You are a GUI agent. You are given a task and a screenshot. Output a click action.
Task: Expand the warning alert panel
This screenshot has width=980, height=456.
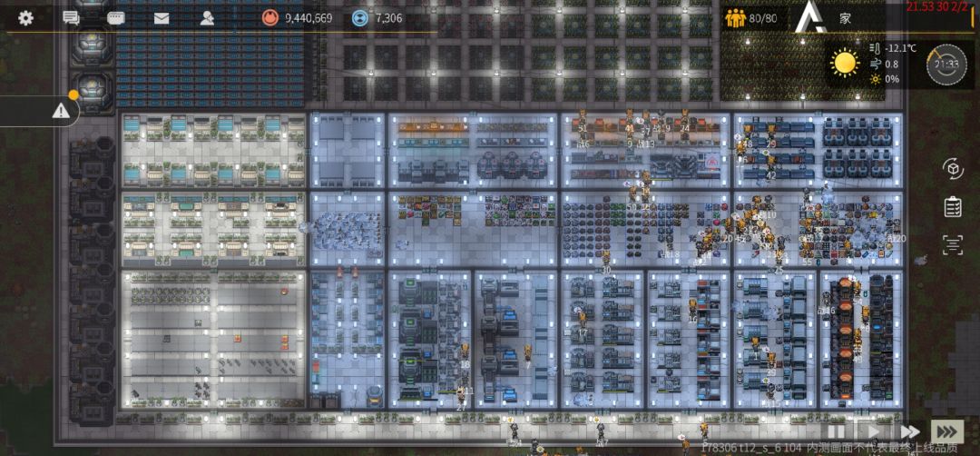[61, 112]
